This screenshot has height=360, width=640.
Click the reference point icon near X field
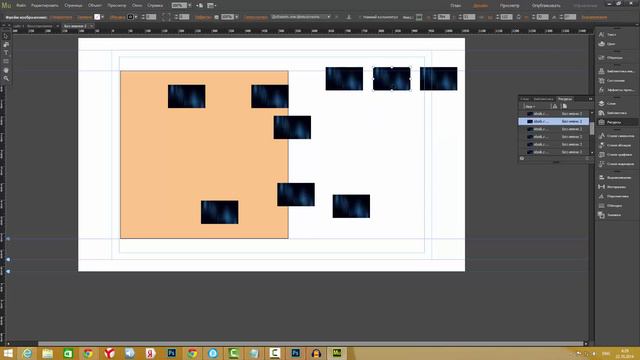click(x=419, y=17)
